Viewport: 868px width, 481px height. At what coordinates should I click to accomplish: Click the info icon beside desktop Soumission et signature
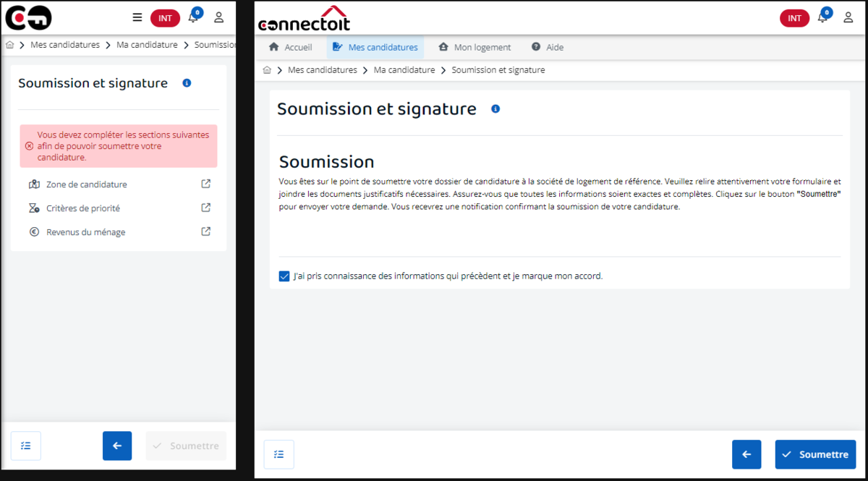[x=495, y=109]
